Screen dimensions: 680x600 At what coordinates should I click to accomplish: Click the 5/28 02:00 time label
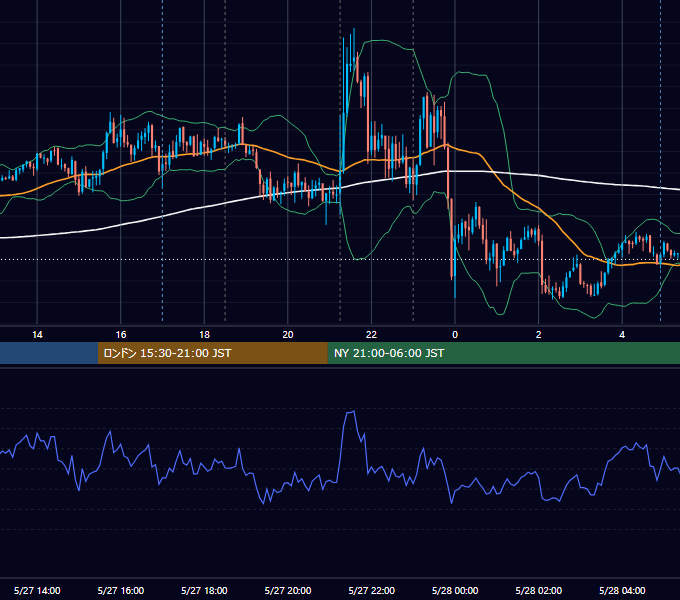click(539, 590)
